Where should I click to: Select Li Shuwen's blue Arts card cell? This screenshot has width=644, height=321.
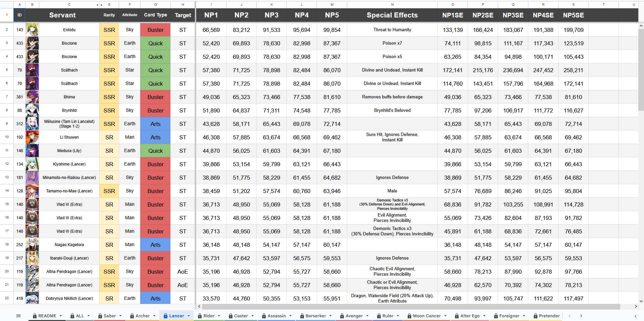pyautogui.click(x=156, y=137)
